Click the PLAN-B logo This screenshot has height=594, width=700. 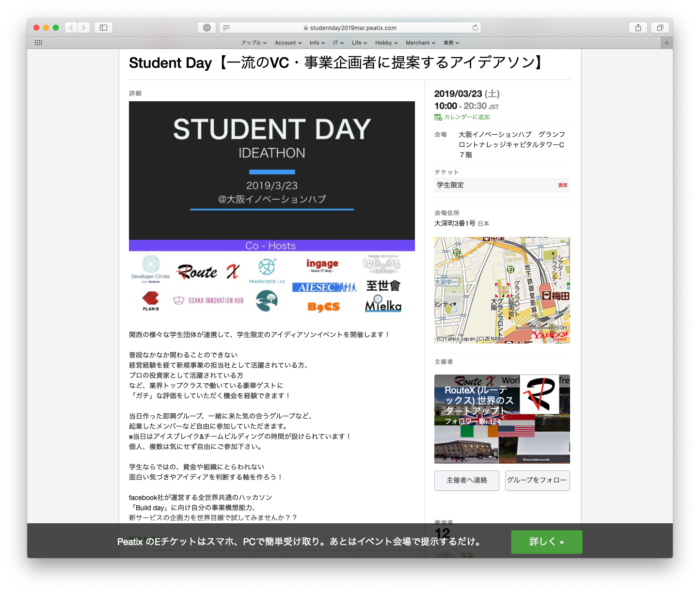coord(150,301)
